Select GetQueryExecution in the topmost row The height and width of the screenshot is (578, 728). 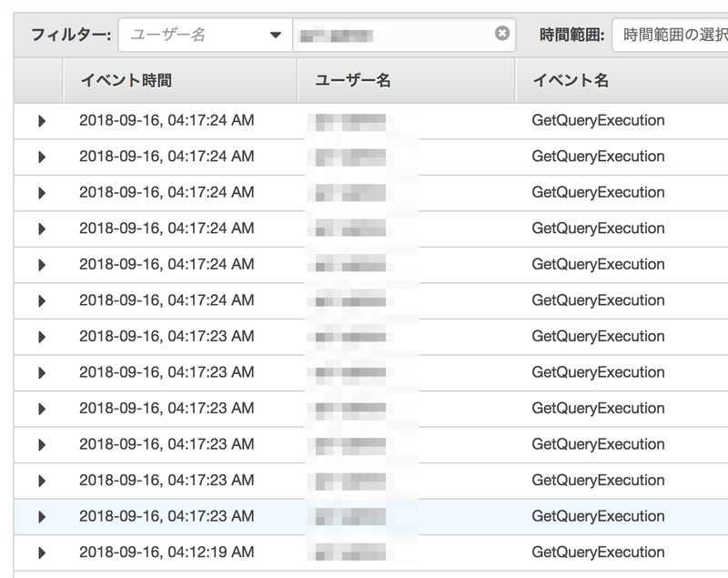click(x=598, y=120)
